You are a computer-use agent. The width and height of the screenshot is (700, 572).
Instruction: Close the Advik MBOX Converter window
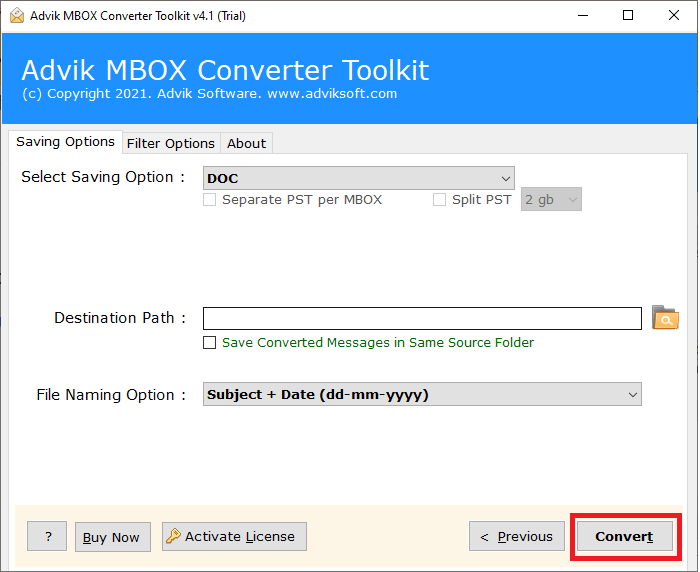[x=674, y=16]
